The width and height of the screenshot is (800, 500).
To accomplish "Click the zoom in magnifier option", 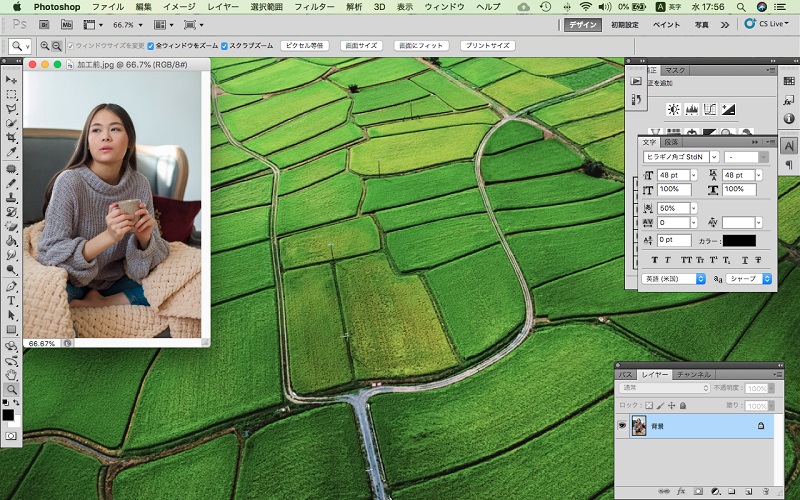I will [45, 46].
